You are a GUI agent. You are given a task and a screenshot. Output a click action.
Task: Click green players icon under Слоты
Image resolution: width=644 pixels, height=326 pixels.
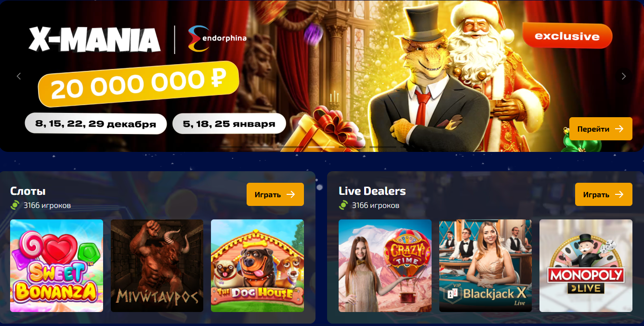pyautogui.click(x=15, y=205)
